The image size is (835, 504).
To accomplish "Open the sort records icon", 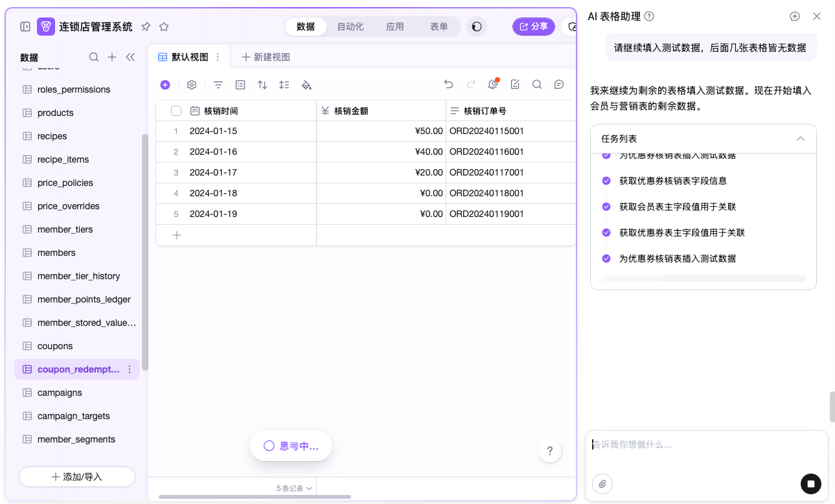I will click(262, 85).
